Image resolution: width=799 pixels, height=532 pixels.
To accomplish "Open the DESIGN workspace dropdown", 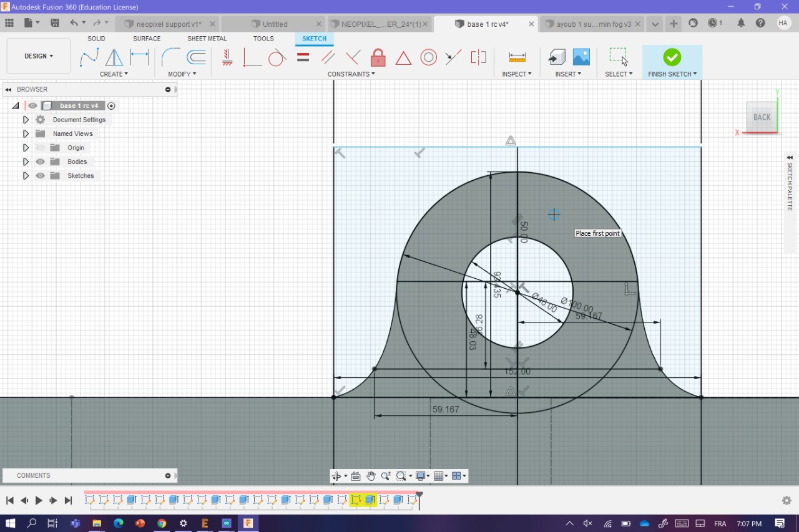I will pos(39,56).
